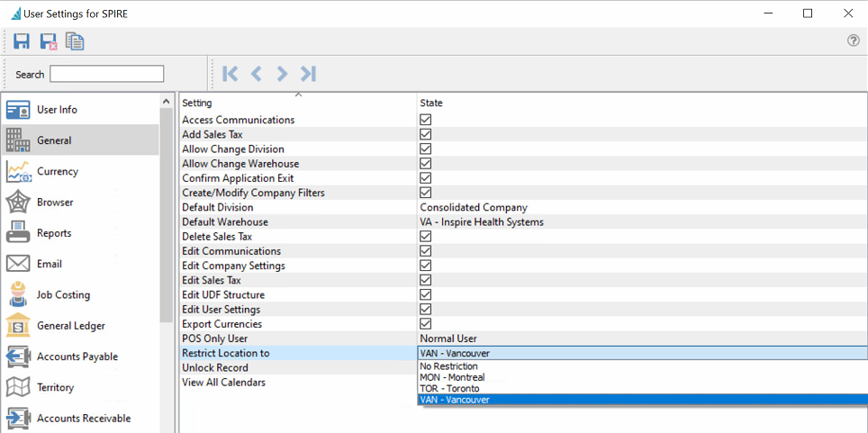
Task: Click the Currency chart icon
Action: (18, 172)
